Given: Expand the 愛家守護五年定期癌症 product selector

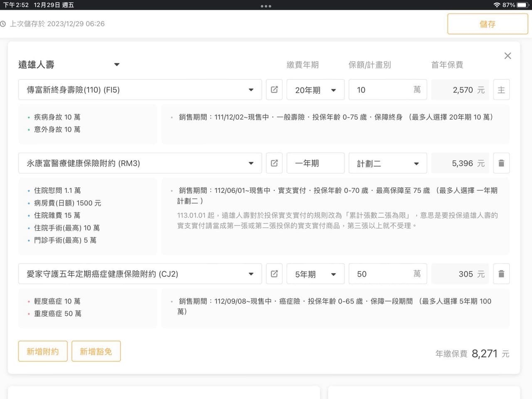Looking at the screenshot, I should coord(140,274).
